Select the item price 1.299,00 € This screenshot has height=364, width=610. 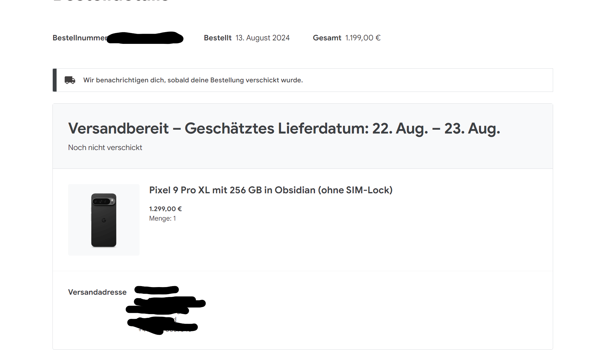[x=165, y=209]
